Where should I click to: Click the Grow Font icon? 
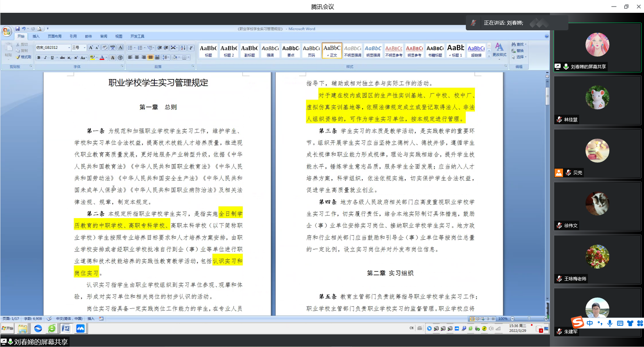(x=91, y=47)
